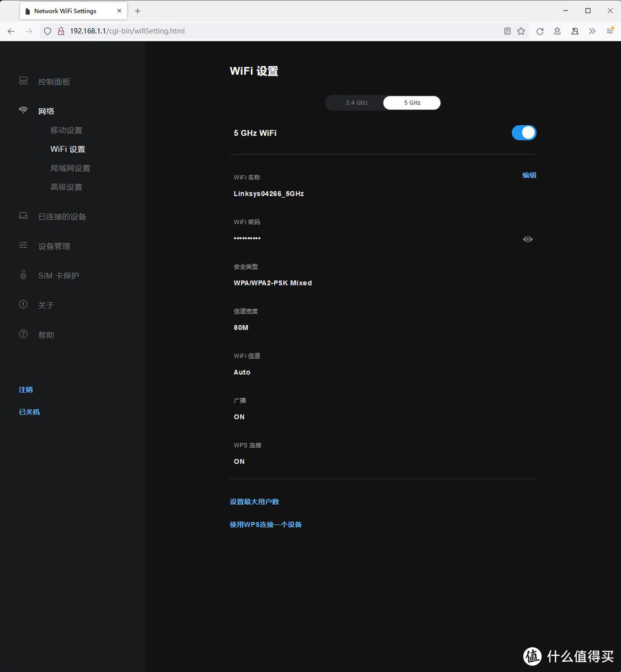Turn off the 5 GHz WiFi switch
Image resolution: width=621 pixels, height=672 pixels.
pos(524,133)
